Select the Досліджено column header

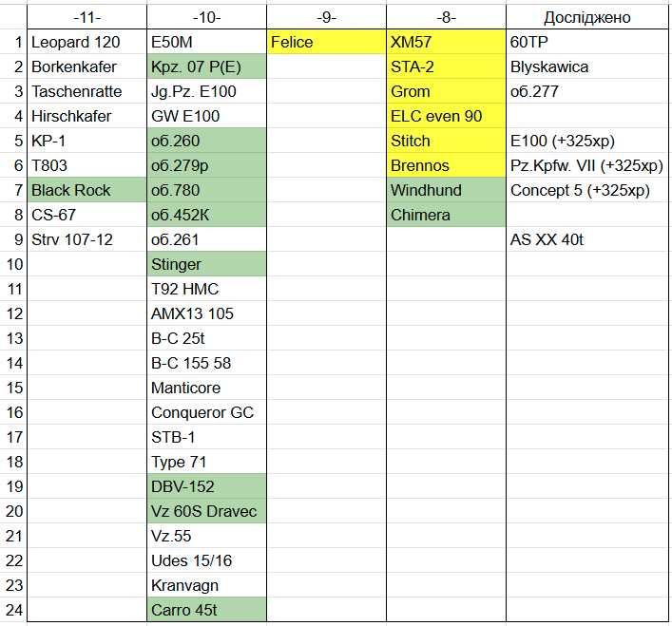586,17
